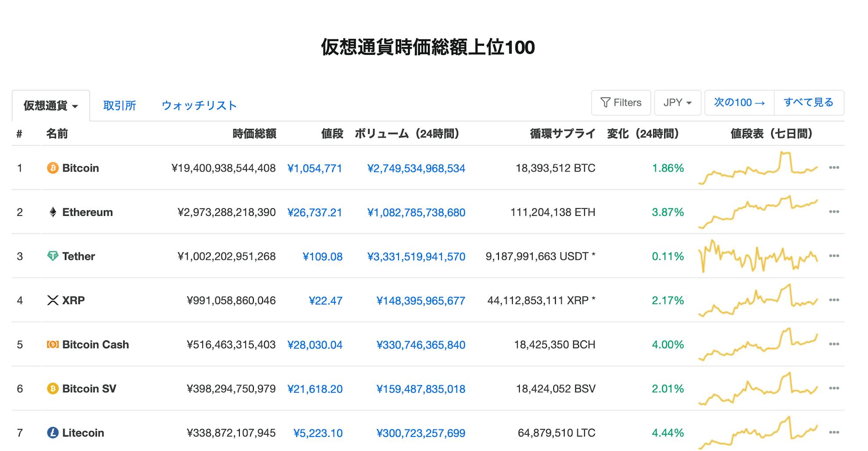Open the Litecoin name link

click(83, 433)
